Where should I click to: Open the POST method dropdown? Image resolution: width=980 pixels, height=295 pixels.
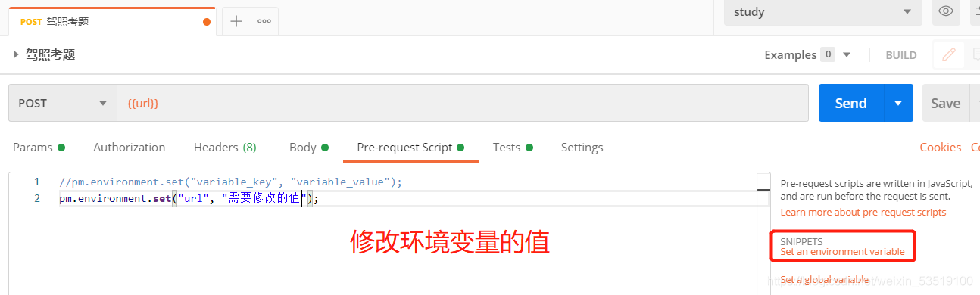63,103
